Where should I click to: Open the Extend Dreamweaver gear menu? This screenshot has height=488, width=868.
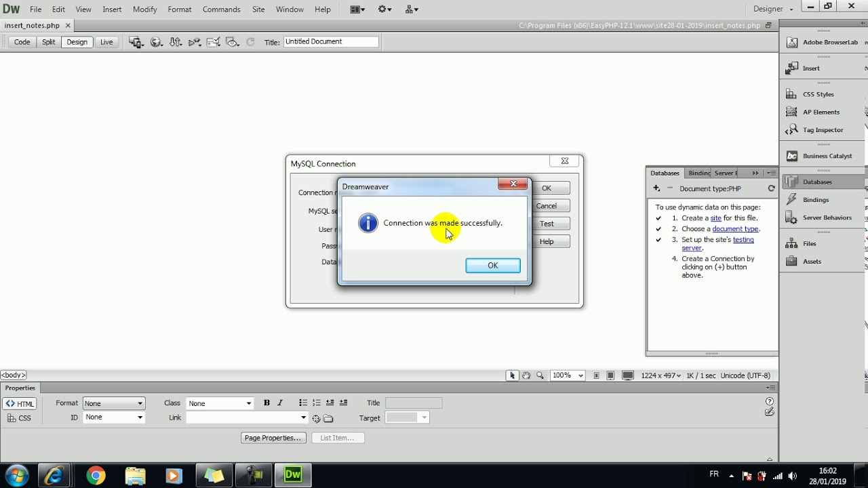(x=385, y=9)
